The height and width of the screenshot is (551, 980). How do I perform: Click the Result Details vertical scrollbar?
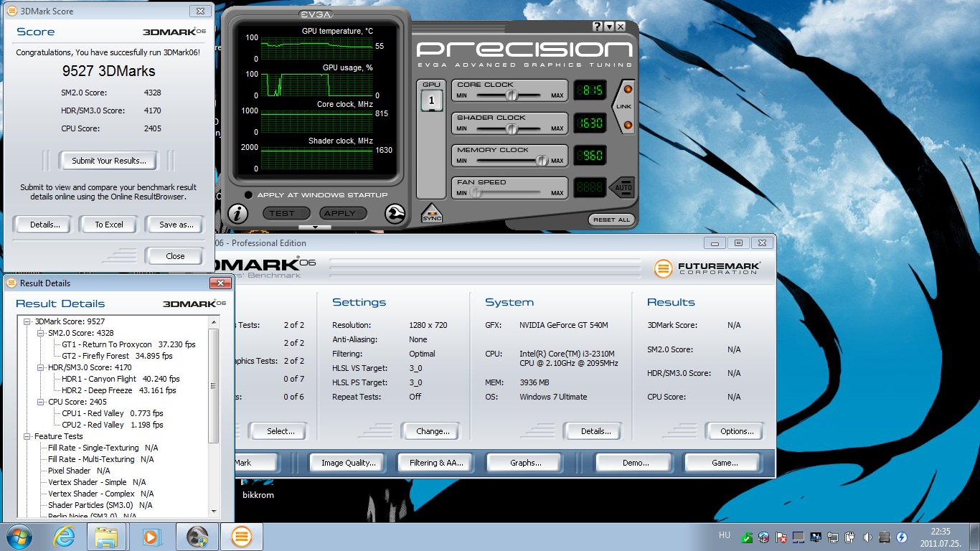(213, 415)
